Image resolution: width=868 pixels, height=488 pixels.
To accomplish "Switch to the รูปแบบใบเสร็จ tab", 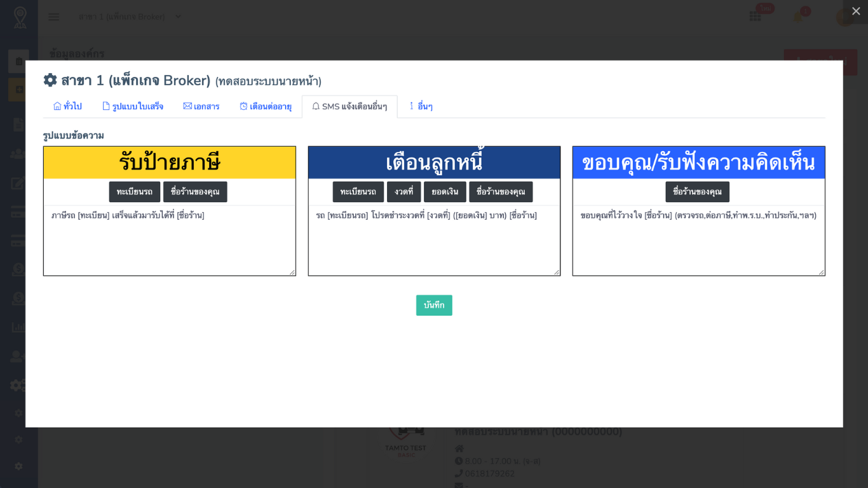I will [133, 107].
